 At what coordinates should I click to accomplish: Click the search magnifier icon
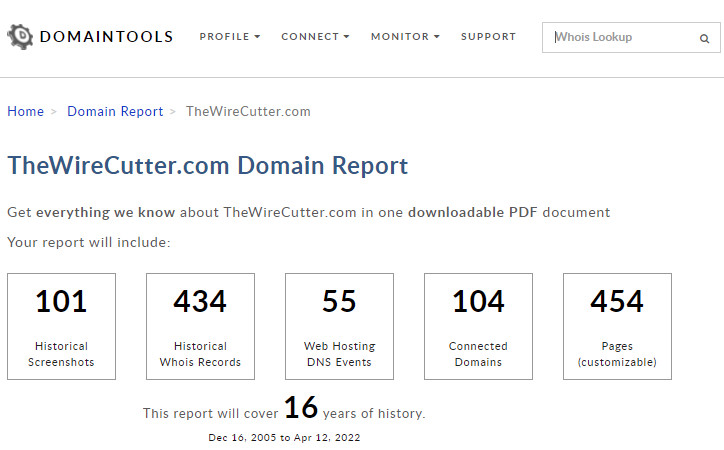pos(704,38)
